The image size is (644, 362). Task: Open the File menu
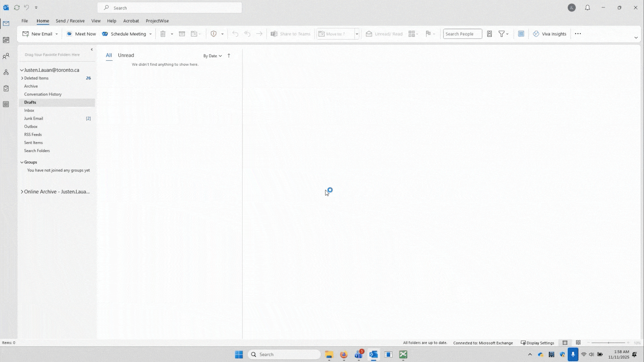click(24, 21)
